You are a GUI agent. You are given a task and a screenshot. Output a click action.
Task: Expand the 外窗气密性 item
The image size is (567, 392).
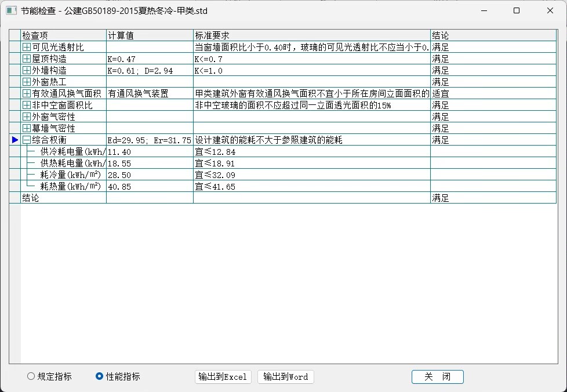click(x=26, y=117)
